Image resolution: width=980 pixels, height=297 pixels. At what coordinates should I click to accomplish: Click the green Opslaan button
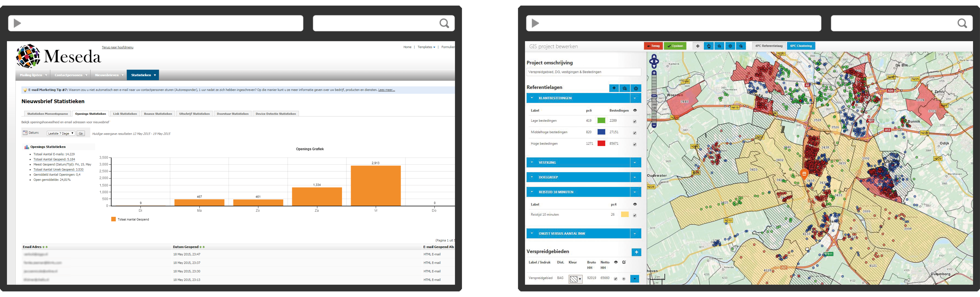(675, 46)
